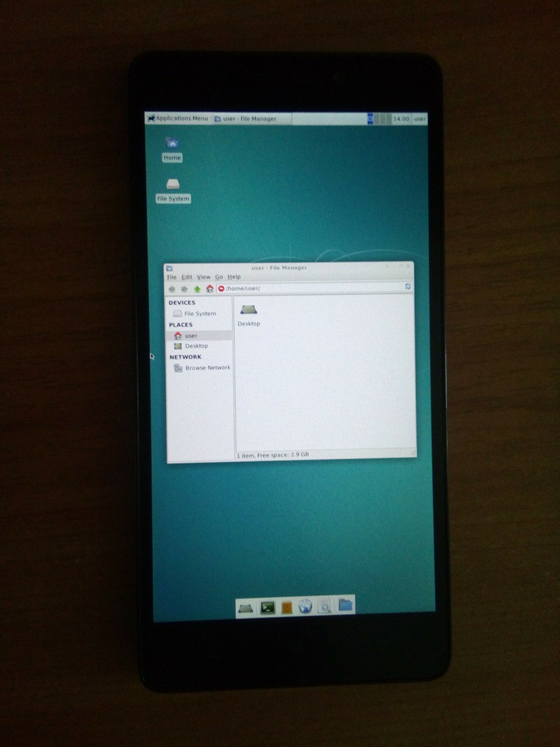Close the File Manager window
The image size is (560, 747).
tap(409, 266)
